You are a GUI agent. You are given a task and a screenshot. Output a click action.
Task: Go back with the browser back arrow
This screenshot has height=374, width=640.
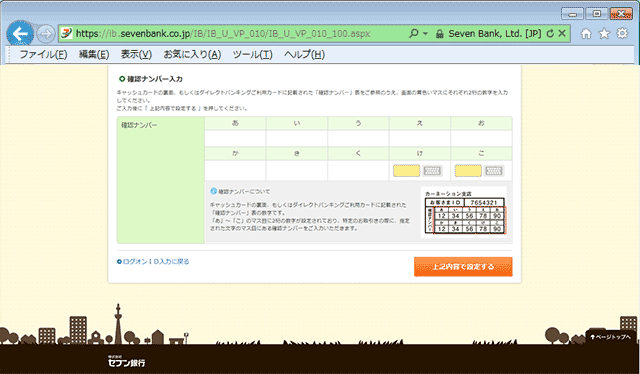tap(20, 33)
